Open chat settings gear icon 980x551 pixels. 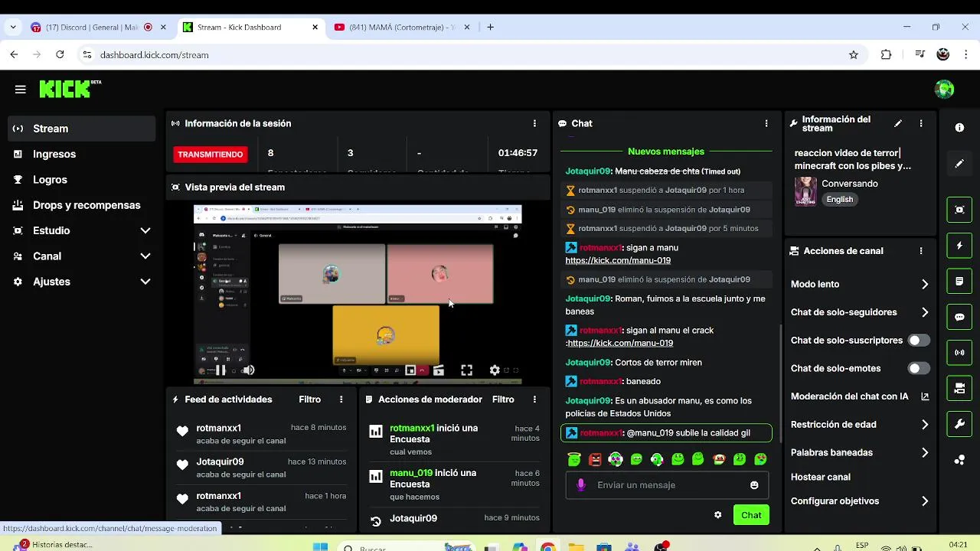coord(717,515)
